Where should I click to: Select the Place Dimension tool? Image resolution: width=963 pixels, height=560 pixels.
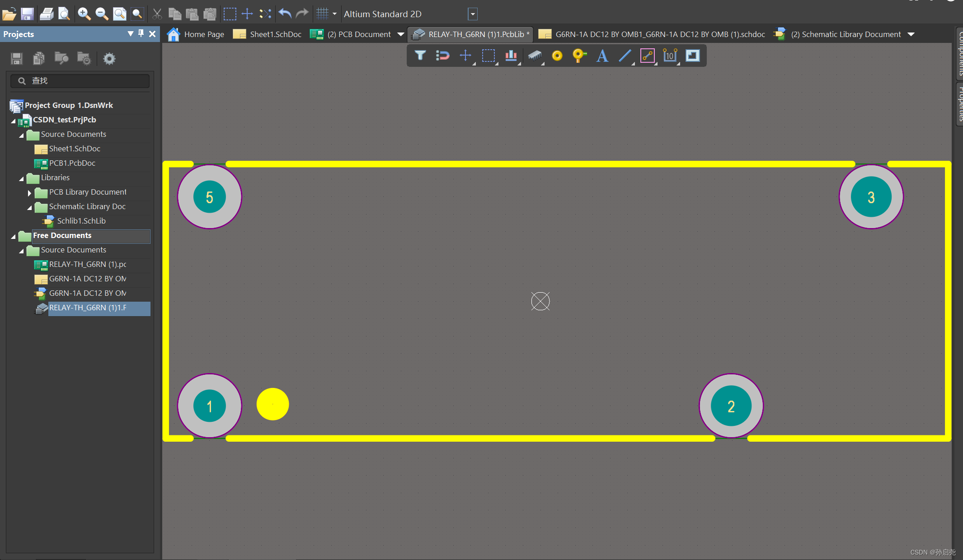pyautogui.click(x=670, y=56)
